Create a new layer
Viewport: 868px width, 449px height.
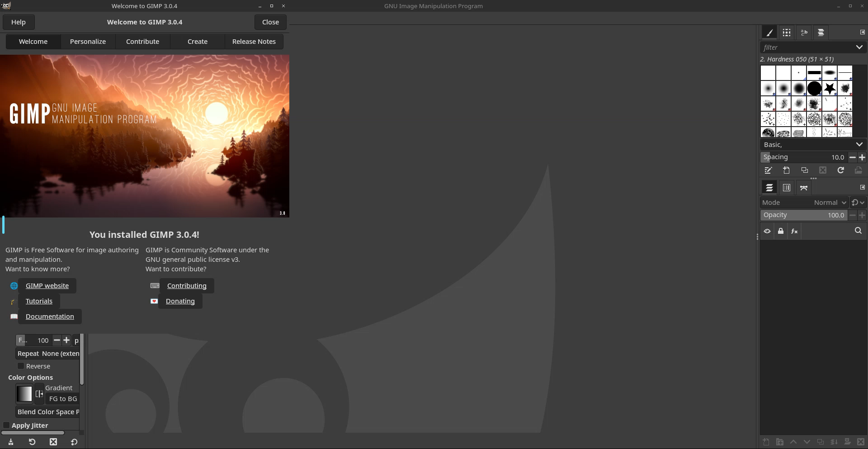[766, 442]
